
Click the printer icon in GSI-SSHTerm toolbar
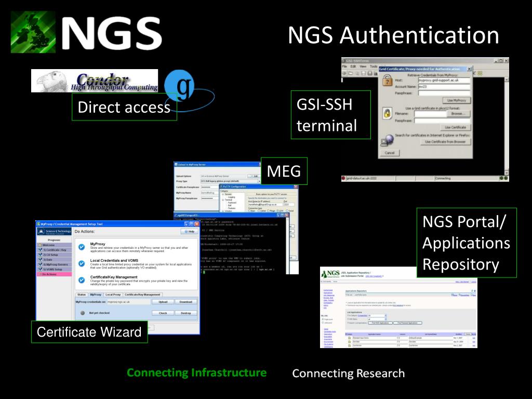click(370, 73)
